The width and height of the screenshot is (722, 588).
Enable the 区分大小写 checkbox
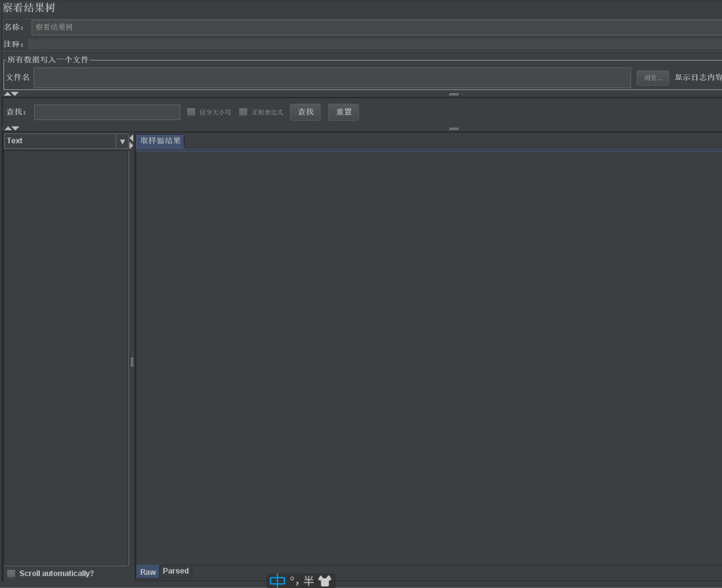191,112
